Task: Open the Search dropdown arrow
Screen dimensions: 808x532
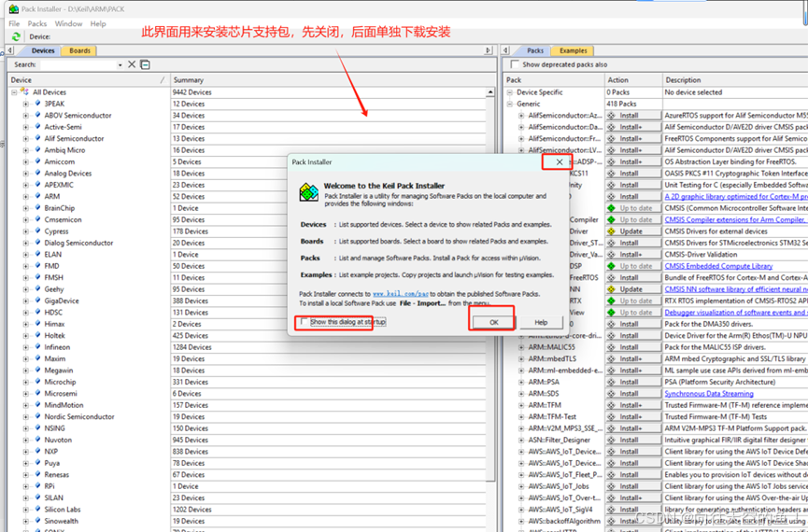Action: click(x=120, y=65)
